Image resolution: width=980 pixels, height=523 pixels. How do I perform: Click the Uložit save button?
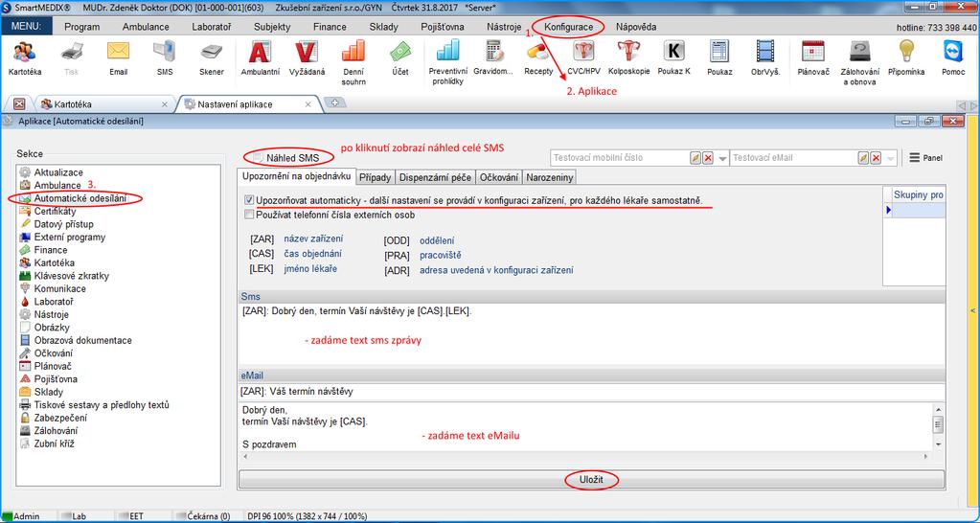(x=591, y=480)
